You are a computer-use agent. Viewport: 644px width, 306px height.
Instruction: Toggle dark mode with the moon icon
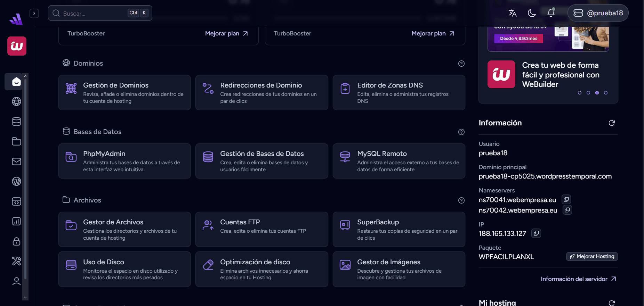click(532, 13)
